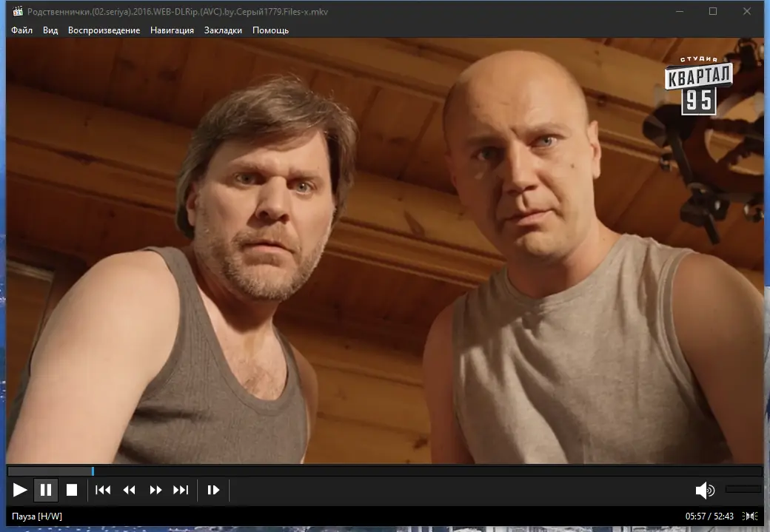Open the Вид menu
Screen dimensions: 770x532
(x=50, y=30)
